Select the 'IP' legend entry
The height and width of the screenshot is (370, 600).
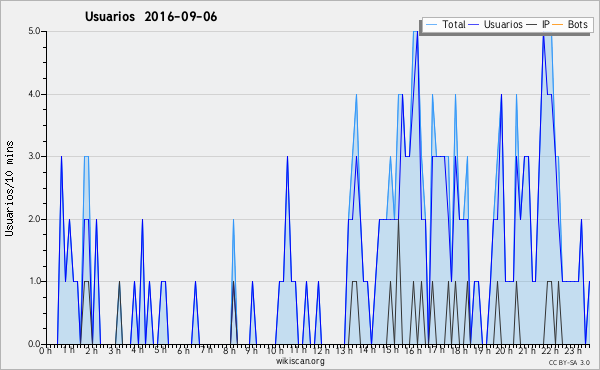tap(546, 24)
